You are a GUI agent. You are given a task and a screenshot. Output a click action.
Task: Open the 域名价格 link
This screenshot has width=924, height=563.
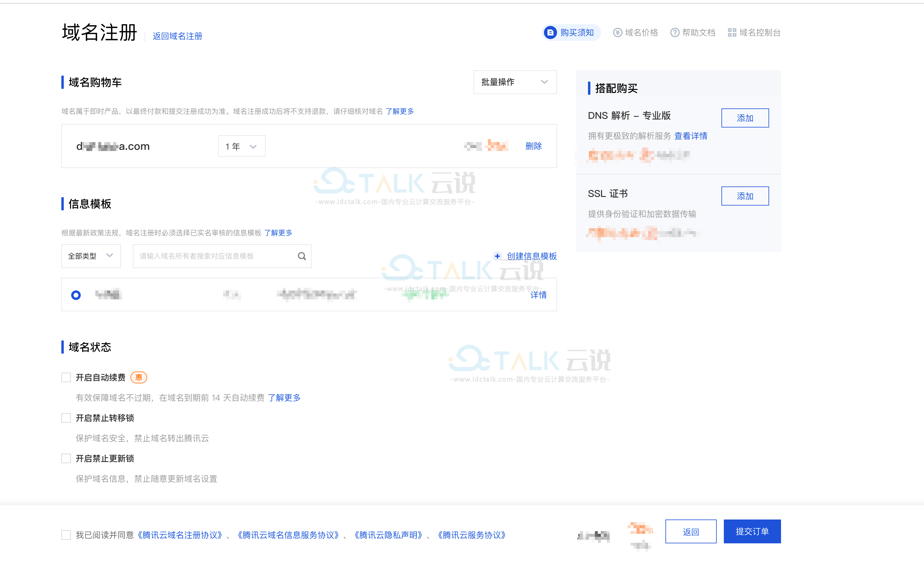636,33
